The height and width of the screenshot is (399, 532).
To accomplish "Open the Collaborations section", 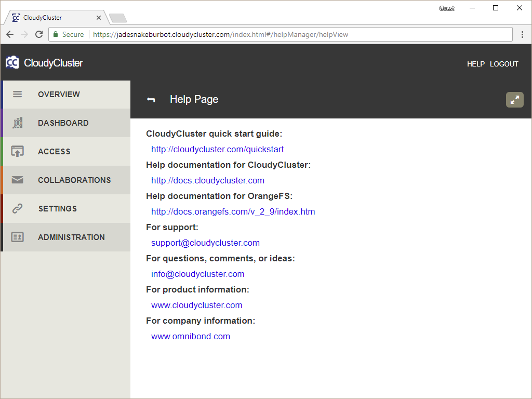I will pyautogui.click(x=66, y=180).
